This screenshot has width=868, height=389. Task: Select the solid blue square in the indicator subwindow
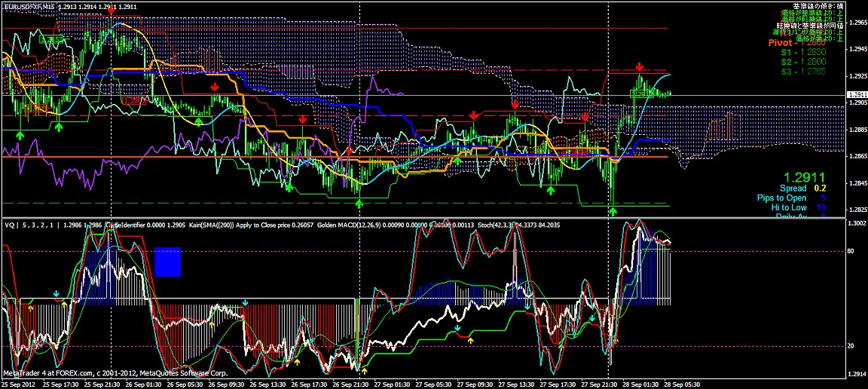pyautogui.click(x=168, y=262)
